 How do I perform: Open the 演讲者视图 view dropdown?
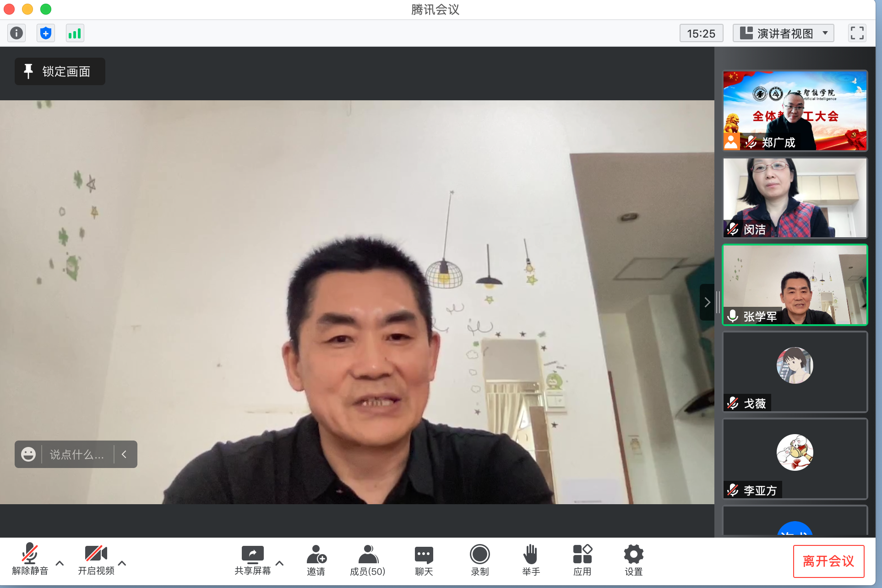tap(783, 33)
